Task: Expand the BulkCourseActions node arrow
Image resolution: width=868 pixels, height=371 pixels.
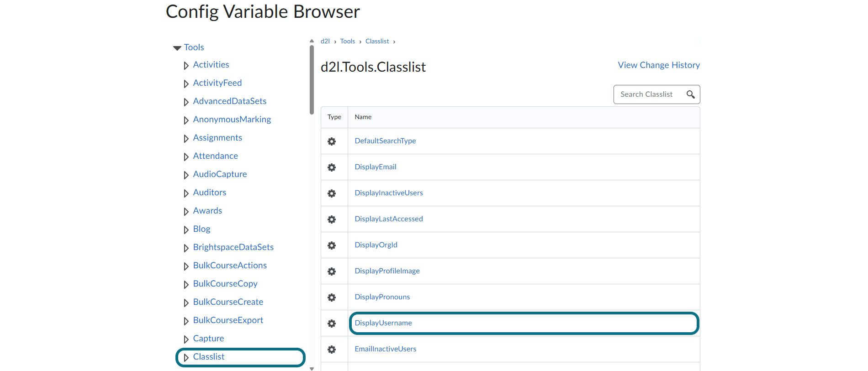Action: pyautogui.click(x=186, y=266)
